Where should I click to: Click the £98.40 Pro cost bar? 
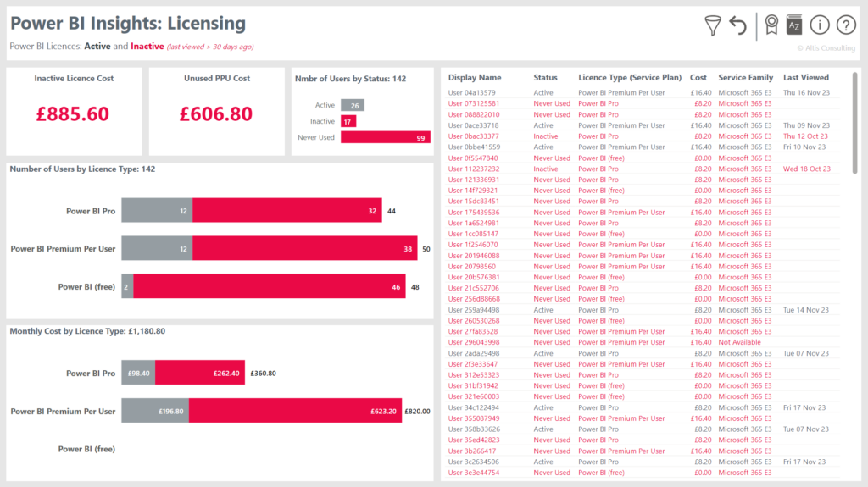click(138, 373)
